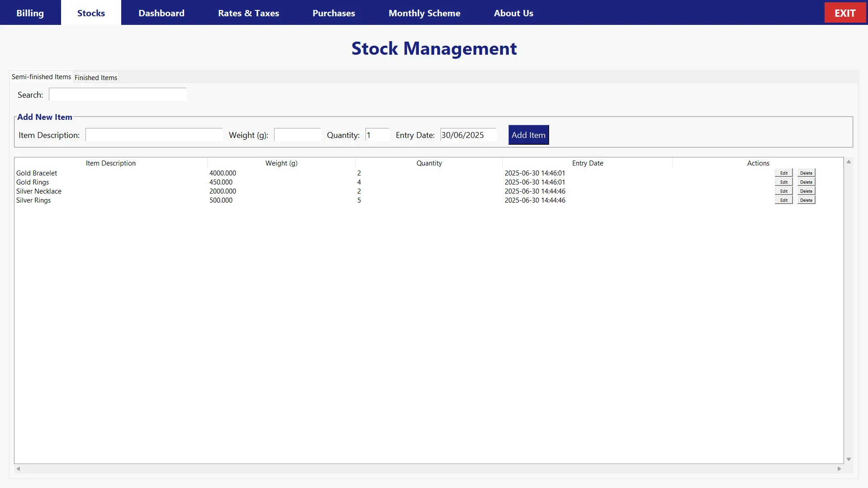Click Edit button for Gold Bracelet row
Image resolution: width=868 pixels, height=488 pixels.
point(783,173)
